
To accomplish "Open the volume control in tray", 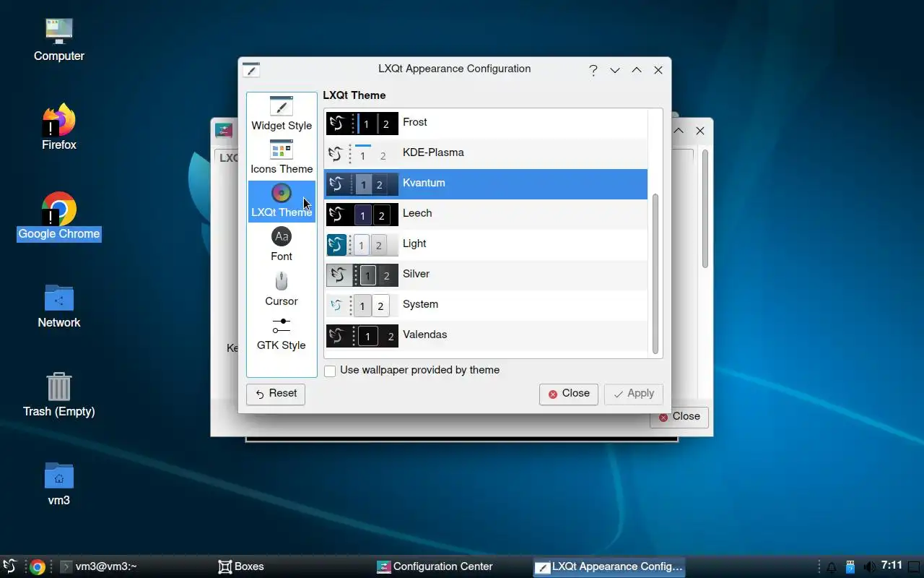I will 869,567.
